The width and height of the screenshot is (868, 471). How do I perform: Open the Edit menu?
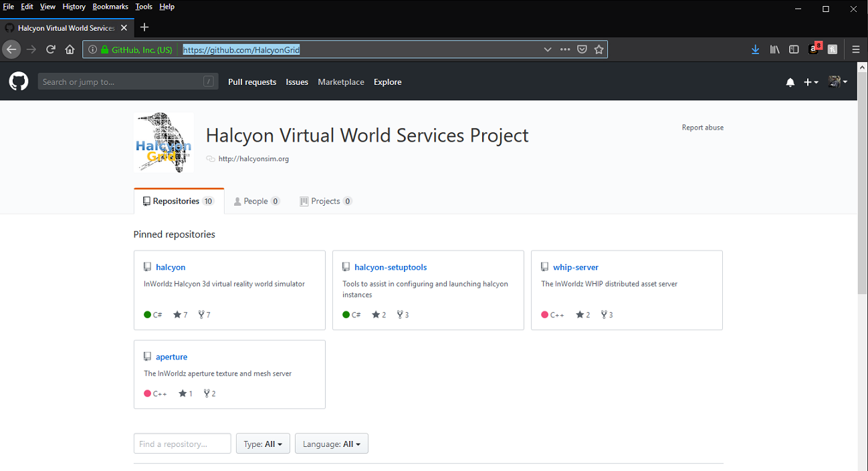click(27, 7)
